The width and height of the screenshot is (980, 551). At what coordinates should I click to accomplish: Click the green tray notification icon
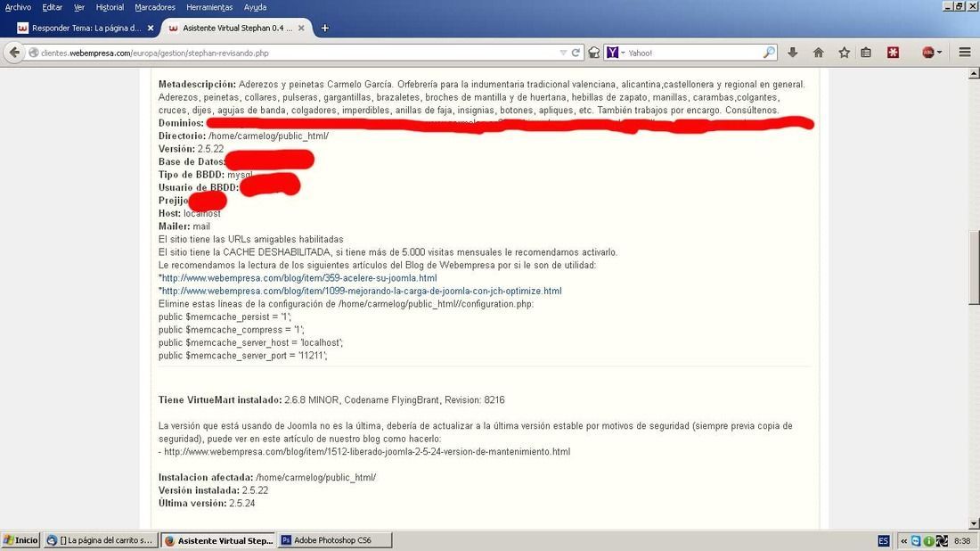coord(928,540)
